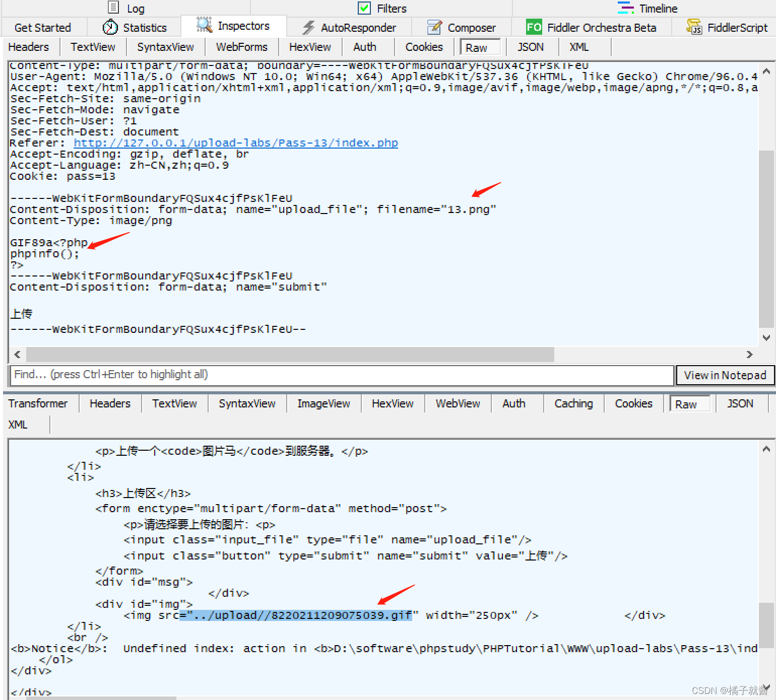The image size is (776, 700).
Task: Click the GIF89a<?php line
Action: [x=49, y=243]
